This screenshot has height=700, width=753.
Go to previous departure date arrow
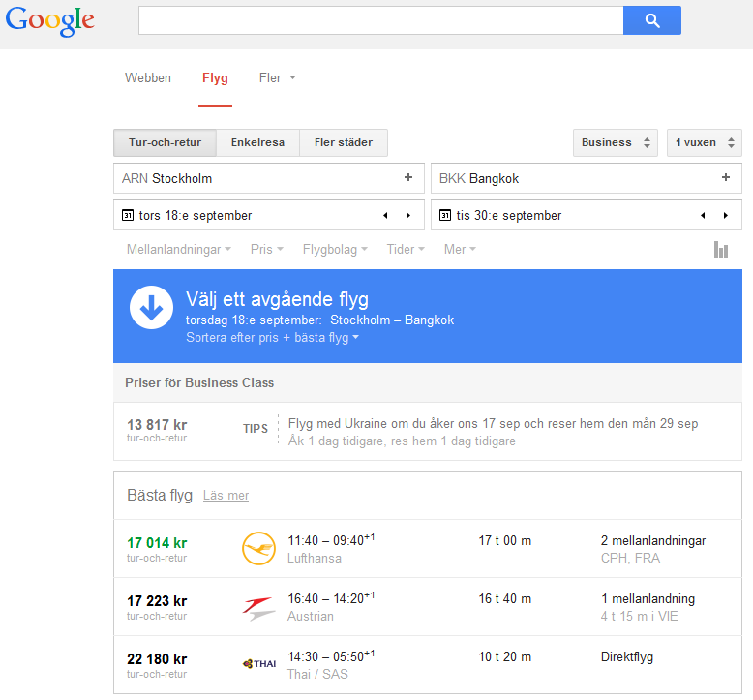pyautogui.click(x=385, y=216)
